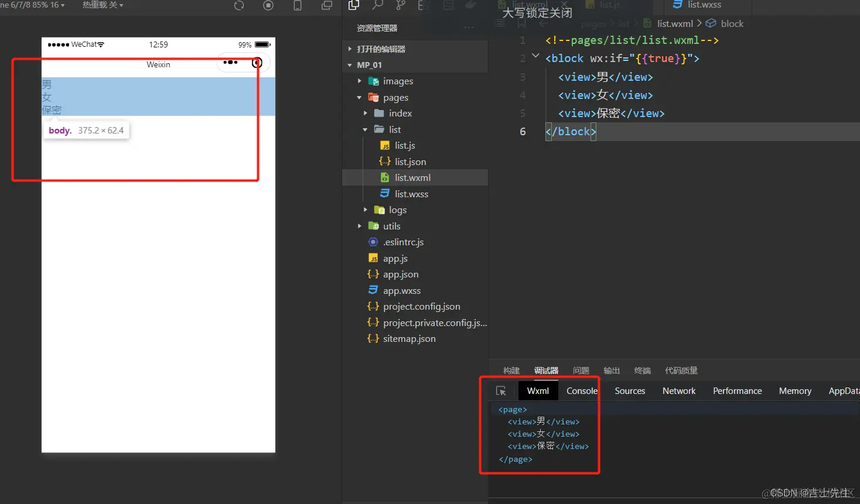This screenshot has width=860, height=504.
Task: Select the </page> closing node in Wxml panel
Action: [516, 459]
